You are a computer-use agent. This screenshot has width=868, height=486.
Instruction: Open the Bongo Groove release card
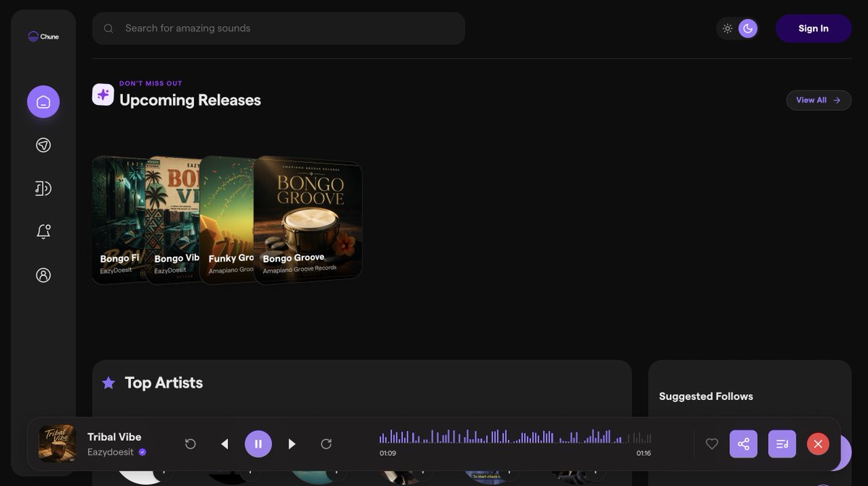[x=307, y=220]
